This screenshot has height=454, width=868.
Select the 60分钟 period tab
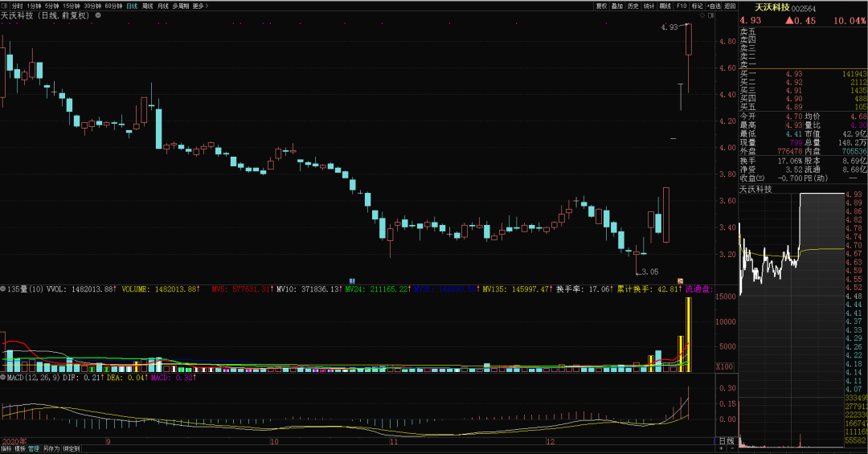click(x=113, y=6)
